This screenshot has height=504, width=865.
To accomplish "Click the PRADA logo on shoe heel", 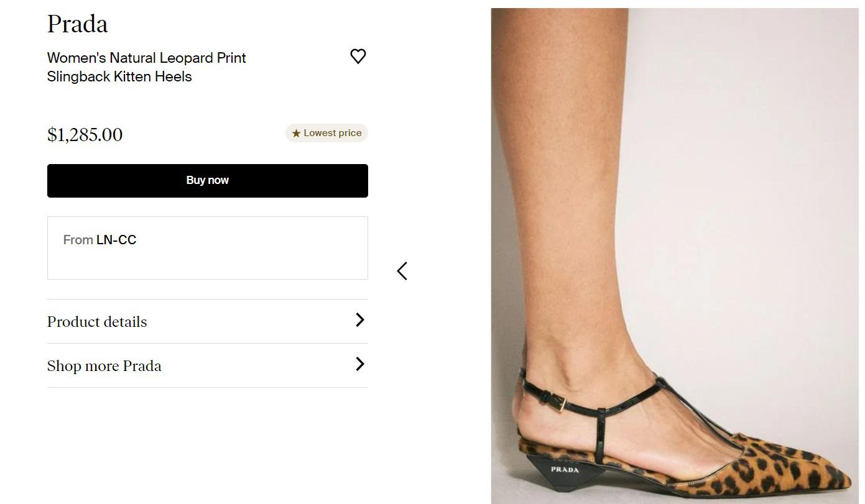I will (x=565, y=469).
